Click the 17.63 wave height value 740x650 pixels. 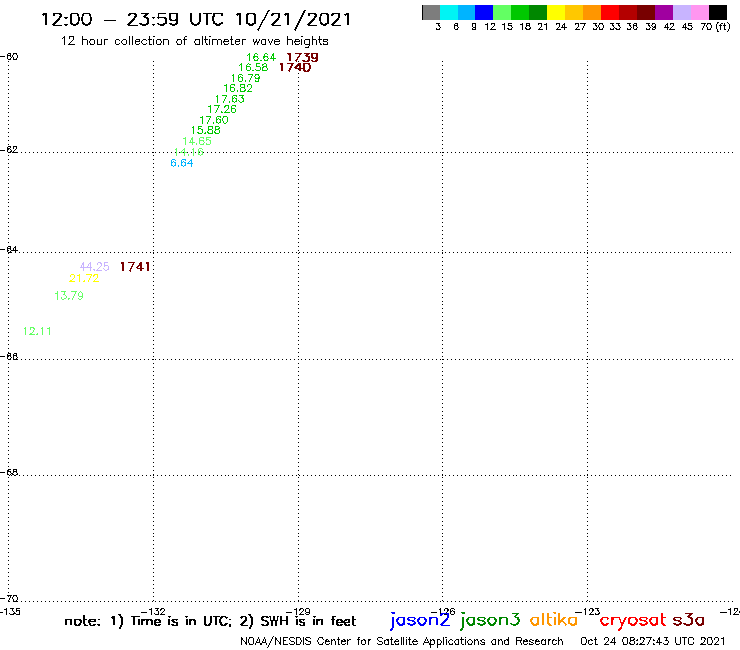(230, 99)
